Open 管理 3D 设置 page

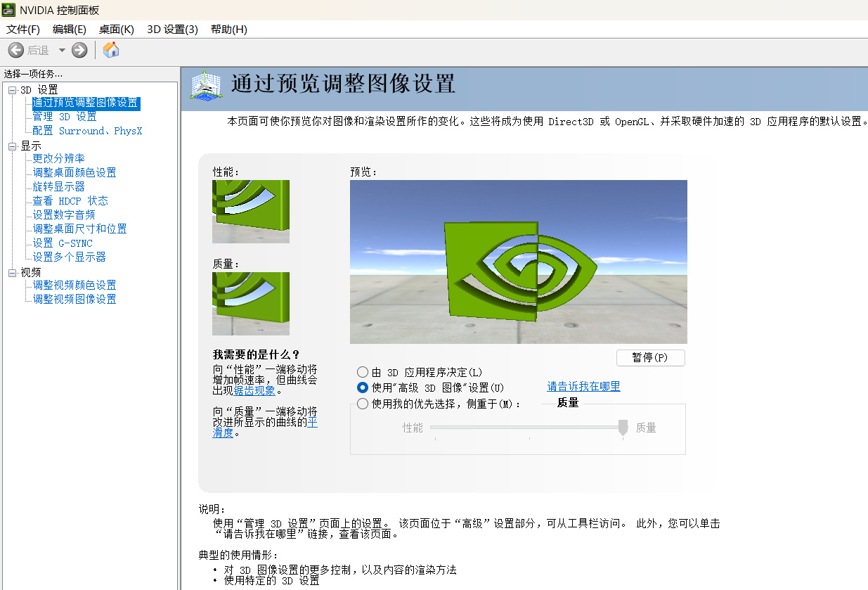[x=65, y=117]
